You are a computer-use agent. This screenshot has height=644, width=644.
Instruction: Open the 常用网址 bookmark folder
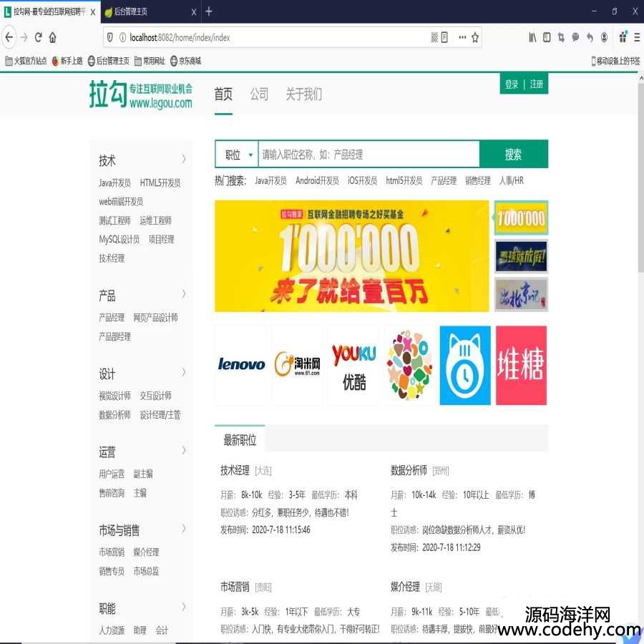pyautogui.click(x=150, y=62)
